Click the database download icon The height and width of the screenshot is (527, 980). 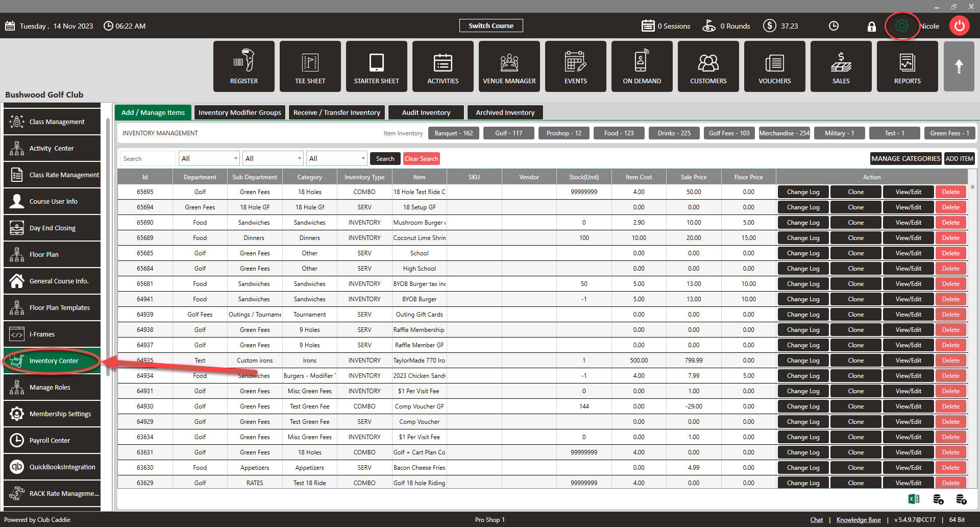point(938,499)
